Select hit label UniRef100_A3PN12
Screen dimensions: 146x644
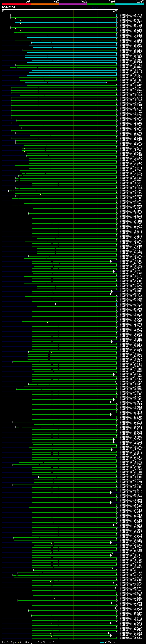click(x=131, y=271)
